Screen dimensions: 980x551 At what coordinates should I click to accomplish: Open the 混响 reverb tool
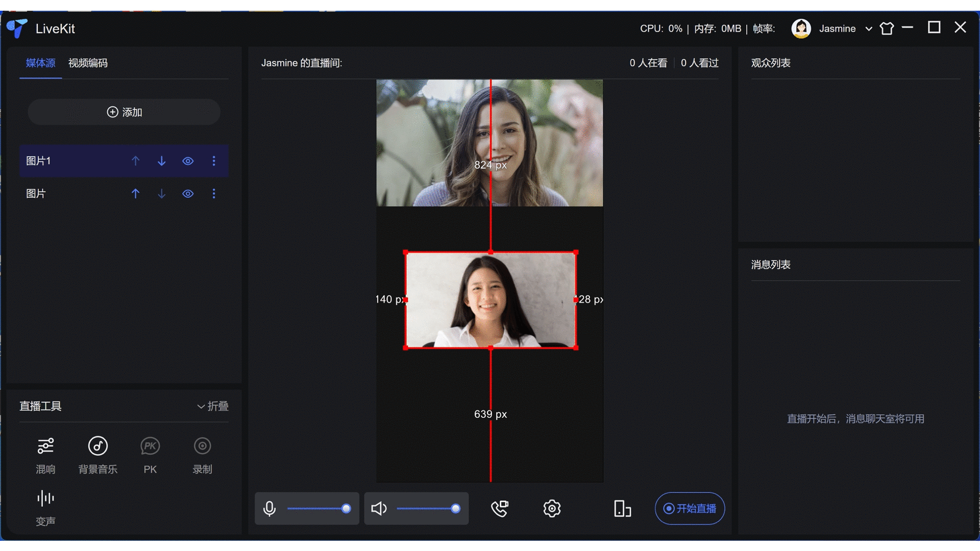(x=45, y=446)
